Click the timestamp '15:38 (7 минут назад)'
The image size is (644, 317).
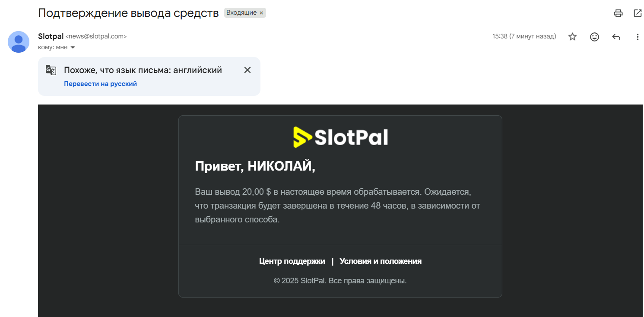coord(524,36)
